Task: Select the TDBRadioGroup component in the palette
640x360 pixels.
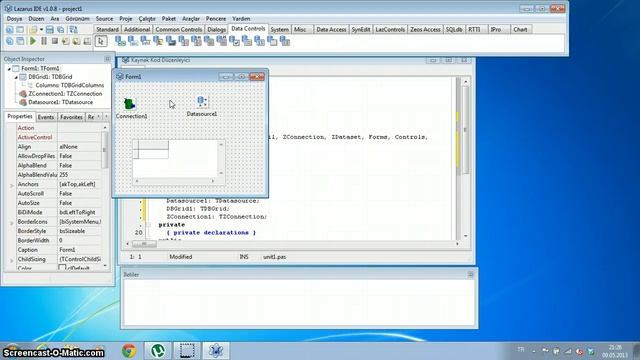Action: pos(247,41)
